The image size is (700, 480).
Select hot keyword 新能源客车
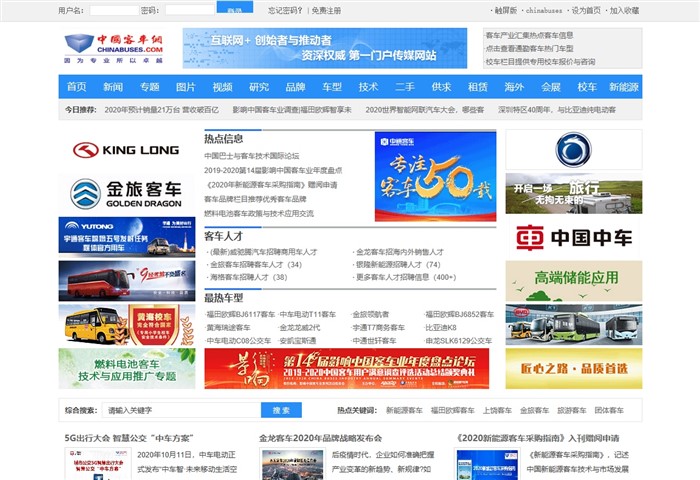pyautogui.click(x=404, y=410)
